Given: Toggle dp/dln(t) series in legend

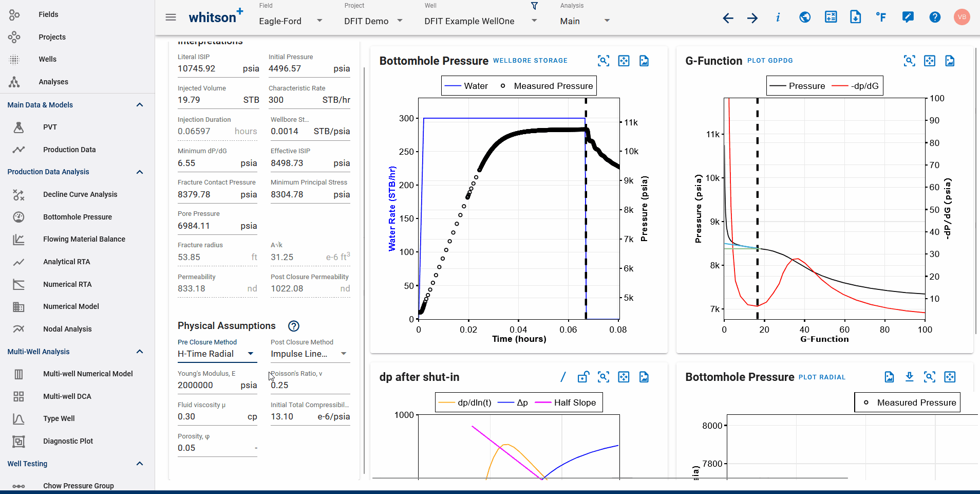Looking at the screenshot, I should (x=465, y=402).
